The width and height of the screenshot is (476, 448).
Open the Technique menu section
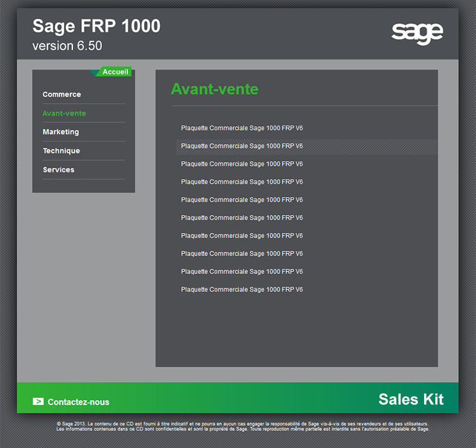62,151
